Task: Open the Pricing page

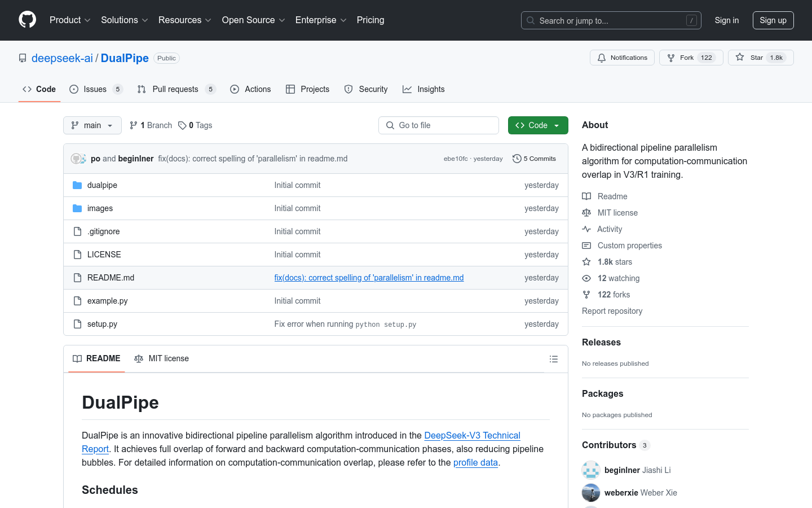Action: 370,20
